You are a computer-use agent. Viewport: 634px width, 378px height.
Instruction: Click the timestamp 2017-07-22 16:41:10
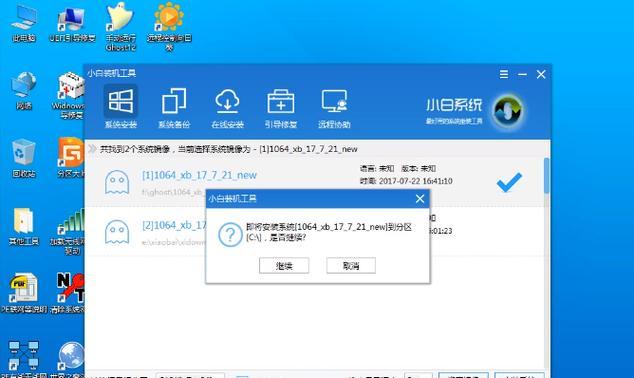pos(416,181)
